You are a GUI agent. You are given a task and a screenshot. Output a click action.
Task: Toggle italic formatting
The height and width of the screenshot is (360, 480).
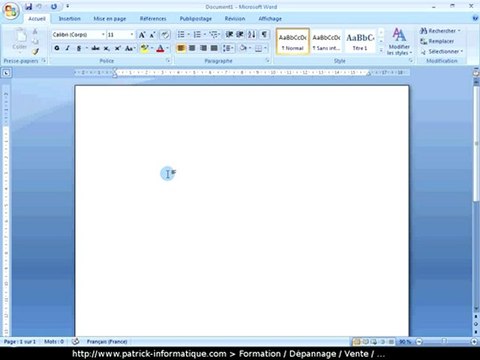coord(68,48)
